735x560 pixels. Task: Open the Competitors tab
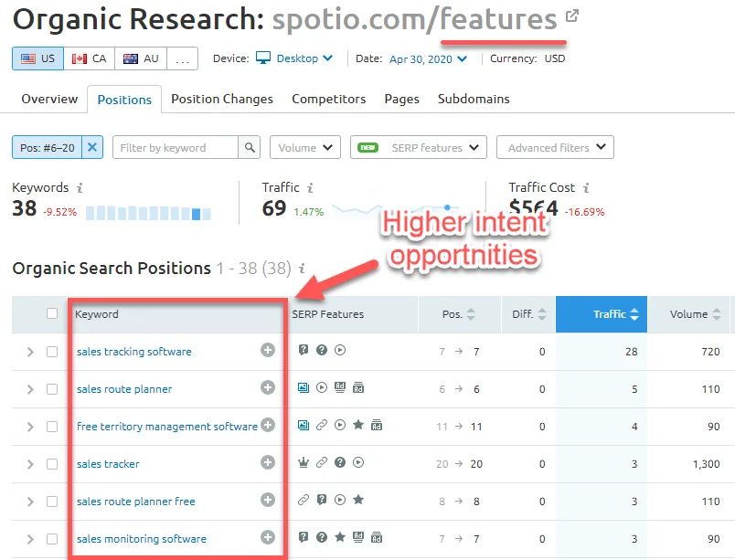[328, 99]
